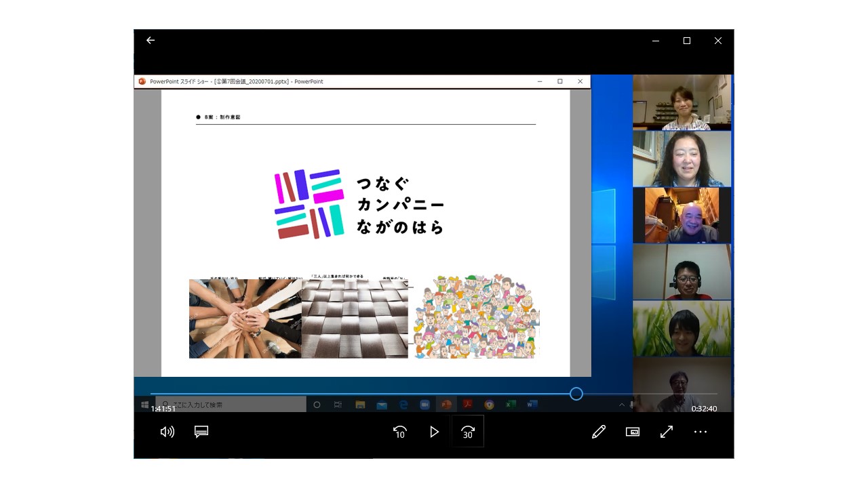Image resolution: width=868 pixels, height=488 pixels.
Task: Click the top participant video thumbnail
Action: click(x=682, y=102)
